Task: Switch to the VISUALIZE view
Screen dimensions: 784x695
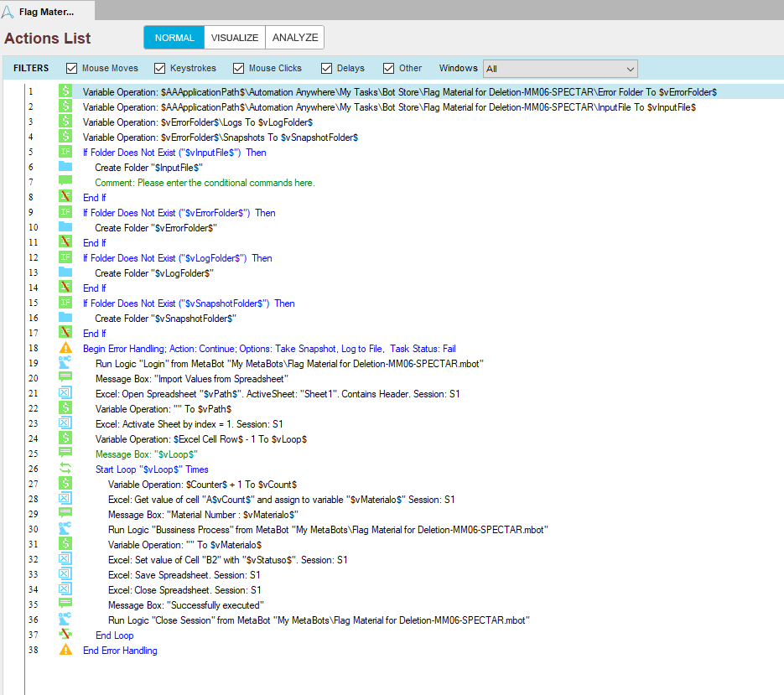Action: [x=235, y=38]
